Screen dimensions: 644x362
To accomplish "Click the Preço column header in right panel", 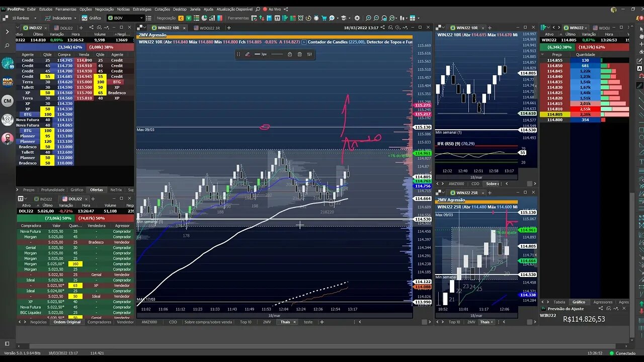I will pos(557,54).
